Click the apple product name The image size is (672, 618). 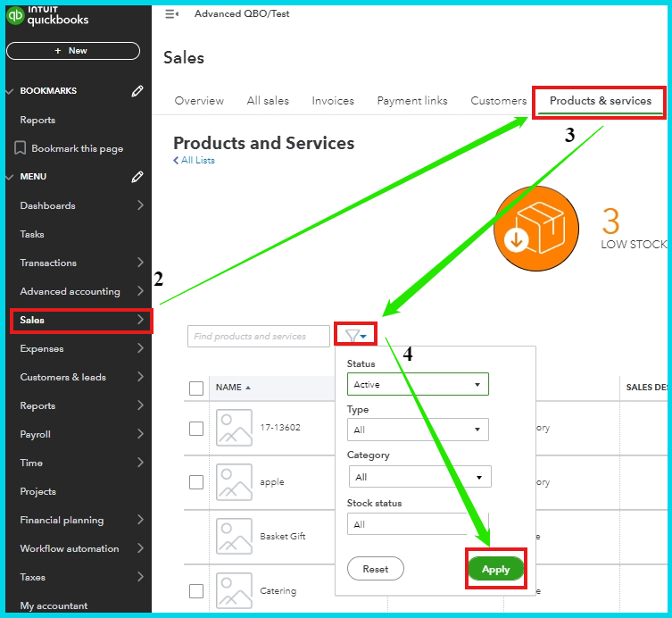point(271,482)
